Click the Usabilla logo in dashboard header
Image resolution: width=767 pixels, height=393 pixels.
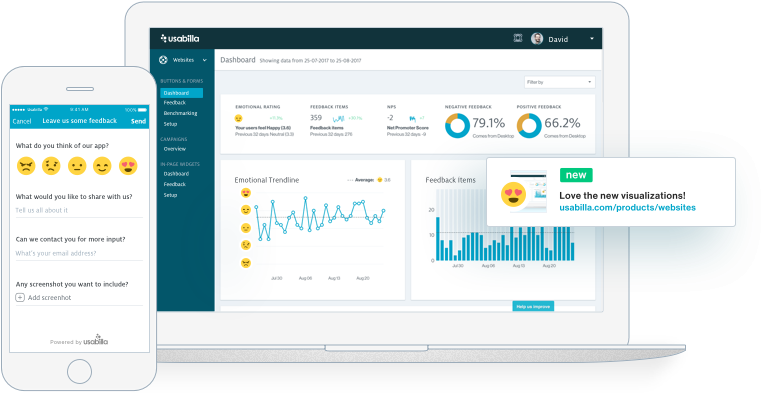[180, 38]
